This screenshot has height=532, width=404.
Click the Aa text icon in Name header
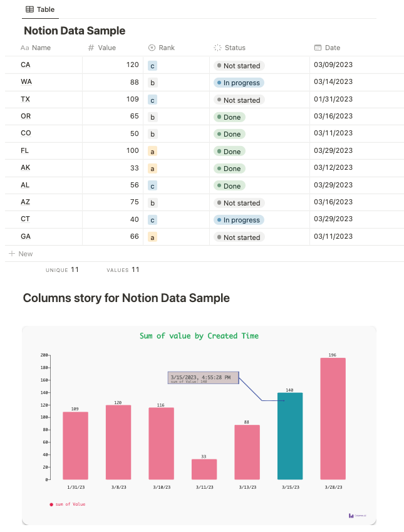pos(24,48)
